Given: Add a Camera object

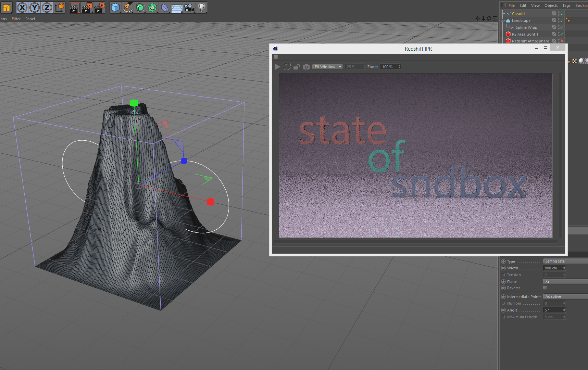Looking at the screenshot, I should [189, 7].
